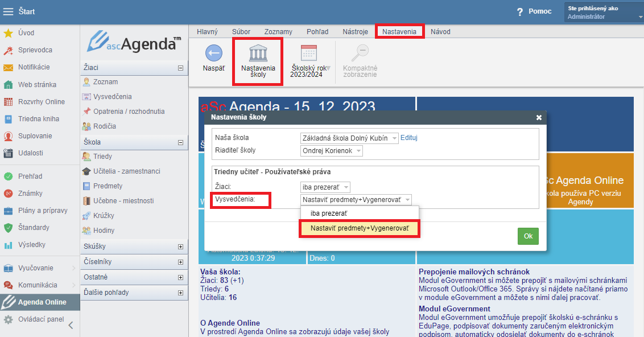644x337 pixels.
Task: Collapse the Škola section
Action: coord(180,143)
